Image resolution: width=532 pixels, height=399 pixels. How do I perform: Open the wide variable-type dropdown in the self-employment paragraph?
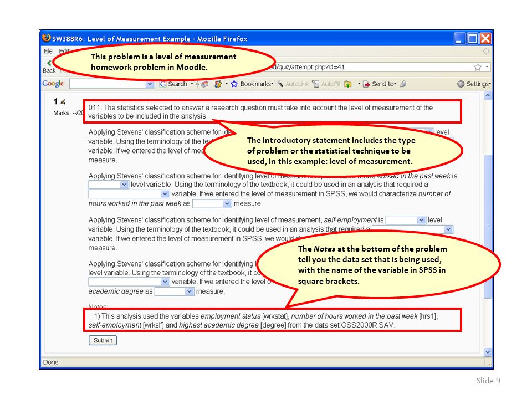click(412, 229)
